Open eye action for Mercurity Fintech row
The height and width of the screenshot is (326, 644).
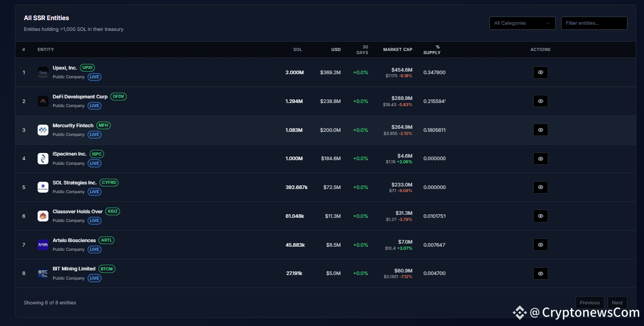click(540, 130)
